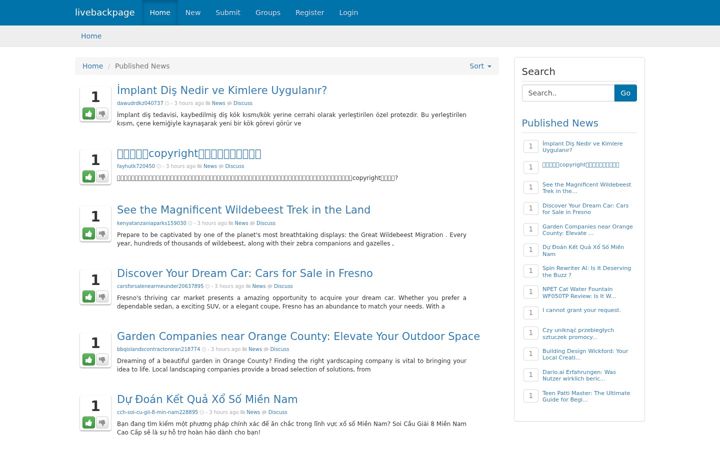The width and height of the screenshot is (720, 450).
Task: Click the livebackpage site logo
Action: point(105,12)
